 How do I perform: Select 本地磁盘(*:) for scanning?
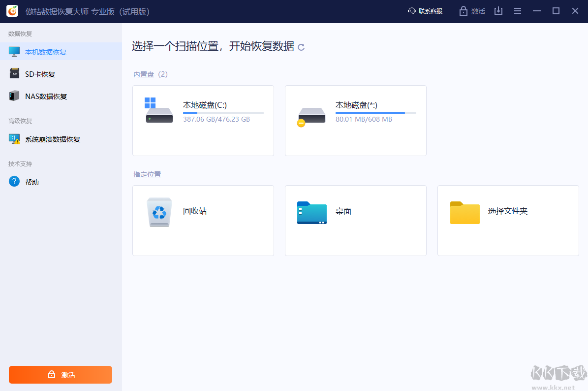pos(355,120)
